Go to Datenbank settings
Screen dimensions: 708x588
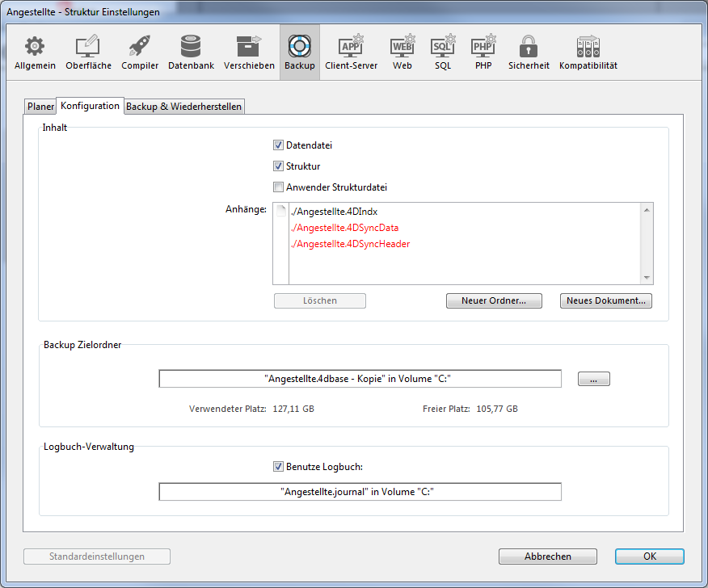tap(191, 52)
